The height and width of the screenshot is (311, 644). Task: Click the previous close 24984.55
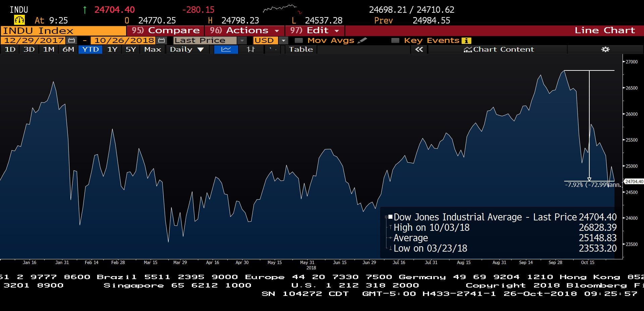[431, 20]
